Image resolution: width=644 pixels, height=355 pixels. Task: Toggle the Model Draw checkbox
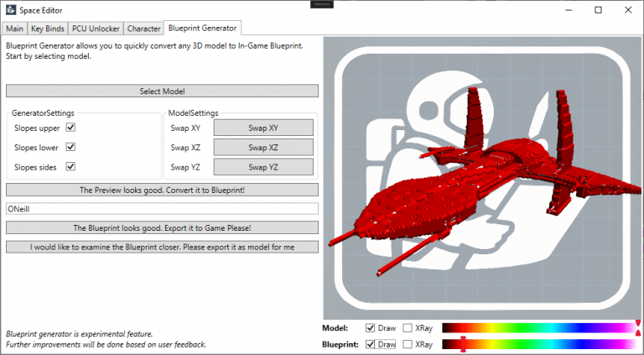(x=370, y=328)
